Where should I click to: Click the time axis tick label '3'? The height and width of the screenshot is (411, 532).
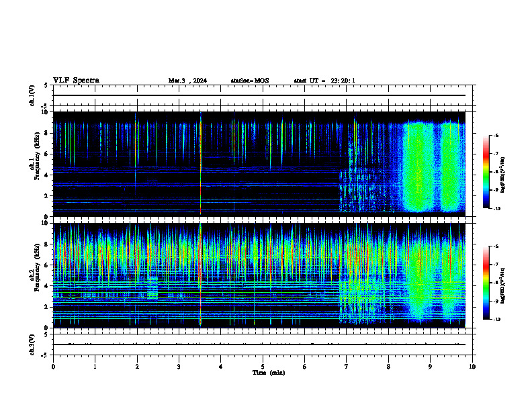tap(179, 367)
